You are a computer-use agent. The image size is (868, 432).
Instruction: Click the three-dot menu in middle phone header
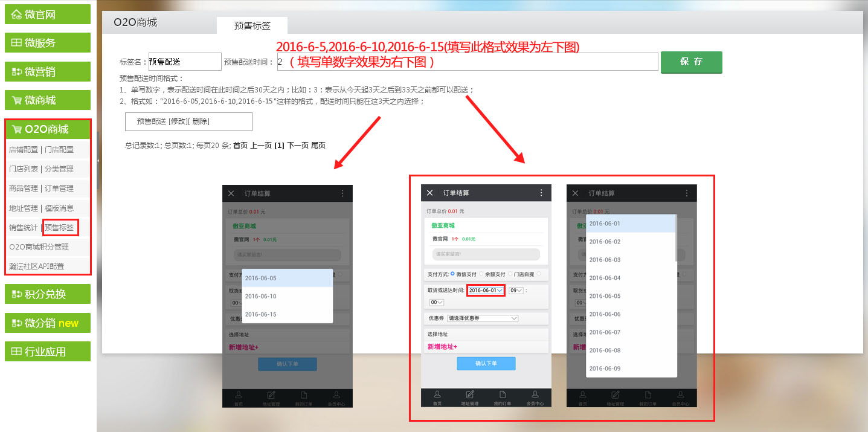click(x=541, y=193)
